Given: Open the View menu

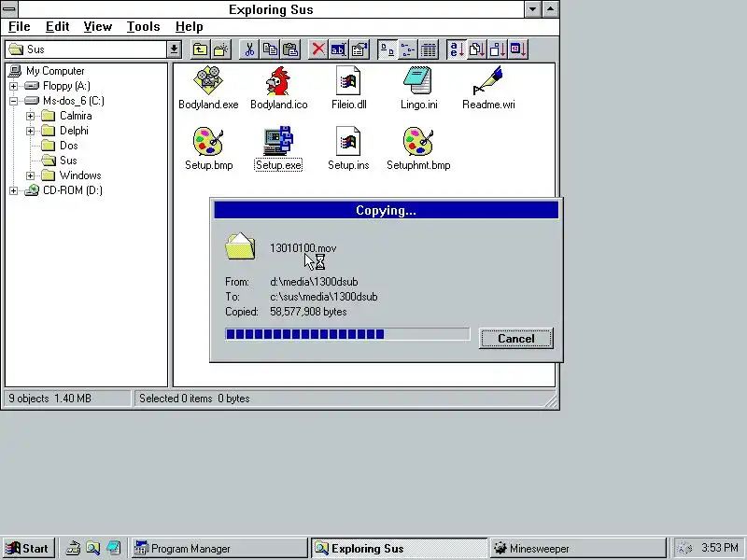Looking at the screenshot, I should click(98, 27).
